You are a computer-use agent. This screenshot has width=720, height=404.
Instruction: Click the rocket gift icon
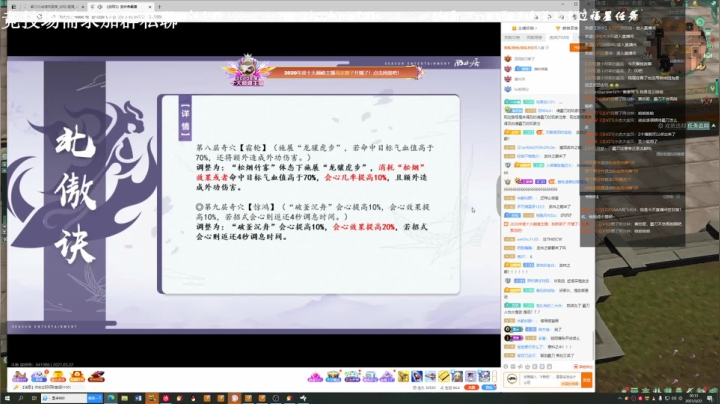click(x=416, y=377)
